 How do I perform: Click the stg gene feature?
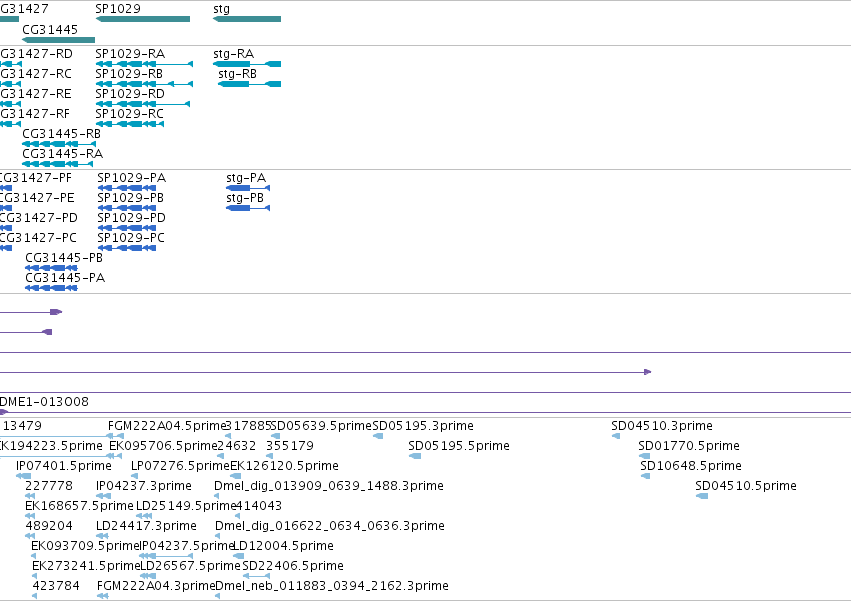(247, 19)
